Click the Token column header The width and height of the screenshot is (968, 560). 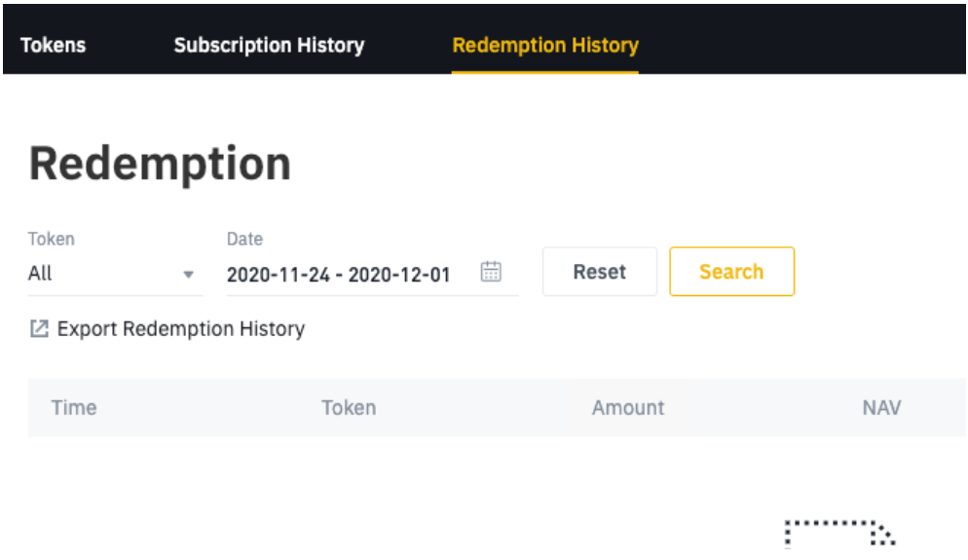pos(349,407)
